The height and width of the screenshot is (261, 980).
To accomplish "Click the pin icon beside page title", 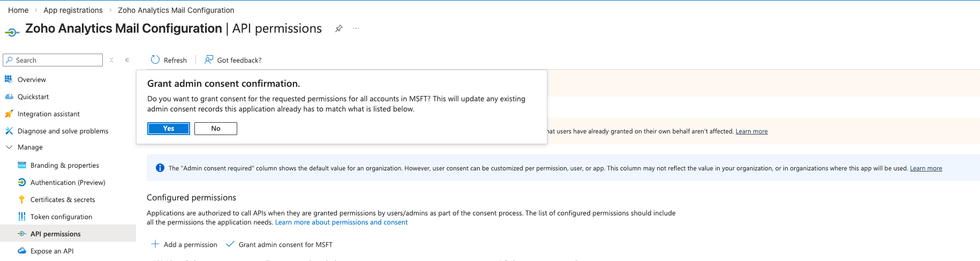I will tap(338, 29).
